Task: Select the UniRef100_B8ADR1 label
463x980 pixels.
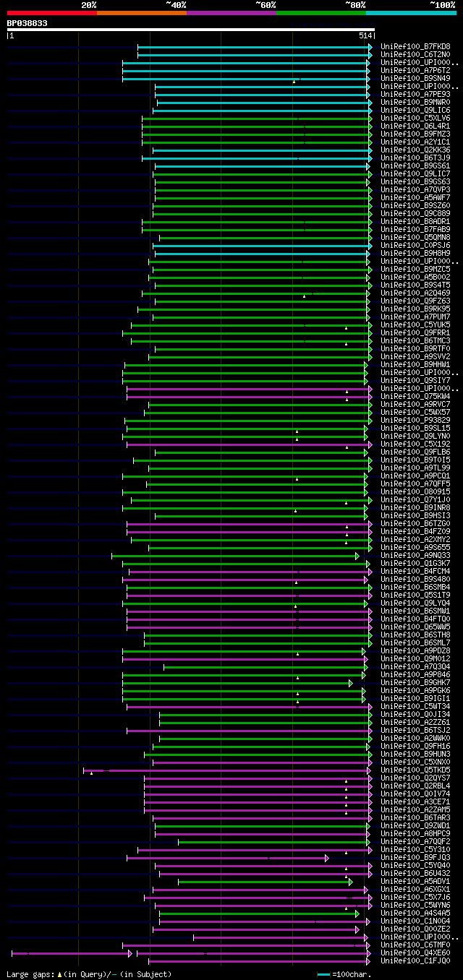Action: tap(415, 221)
